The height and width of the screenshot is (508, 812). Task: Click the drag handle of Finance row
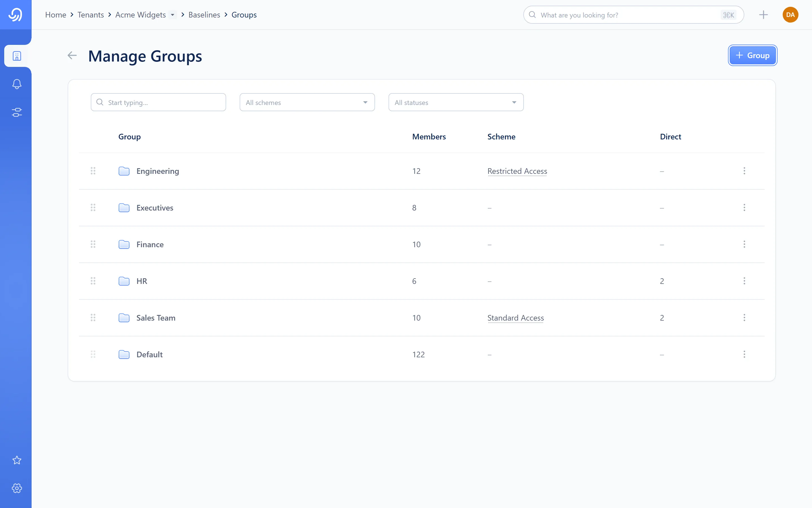pos(93,244)
